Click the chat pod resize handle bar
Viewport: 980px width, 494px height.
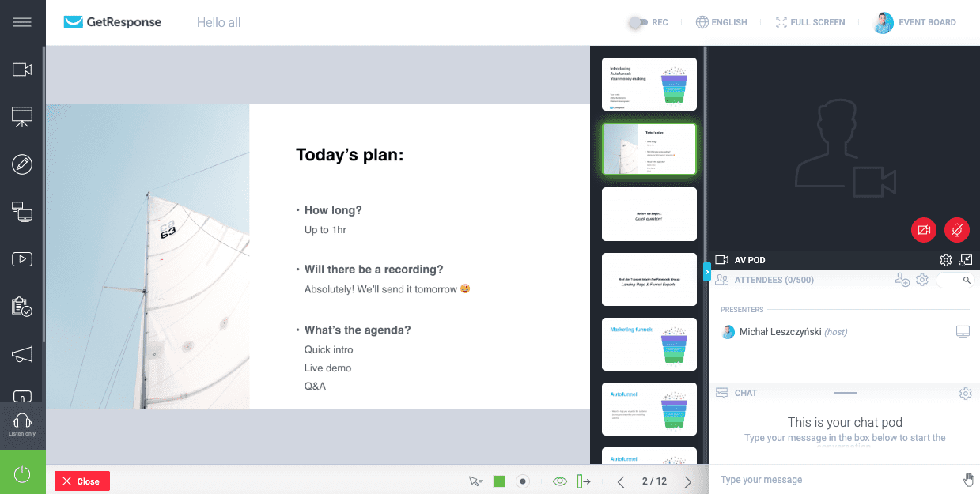[845, 393]
